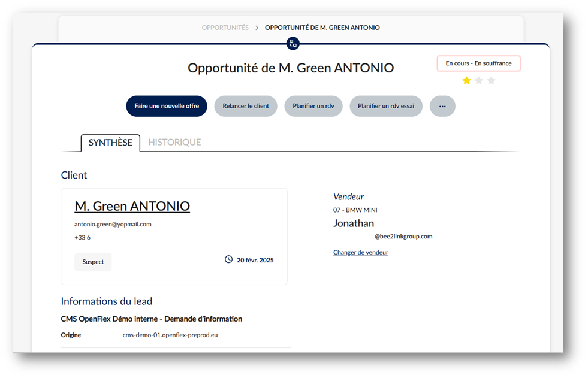588x378 pixels.
Task: Open client M. Green ANTONIO link
Action: (132, 206)
